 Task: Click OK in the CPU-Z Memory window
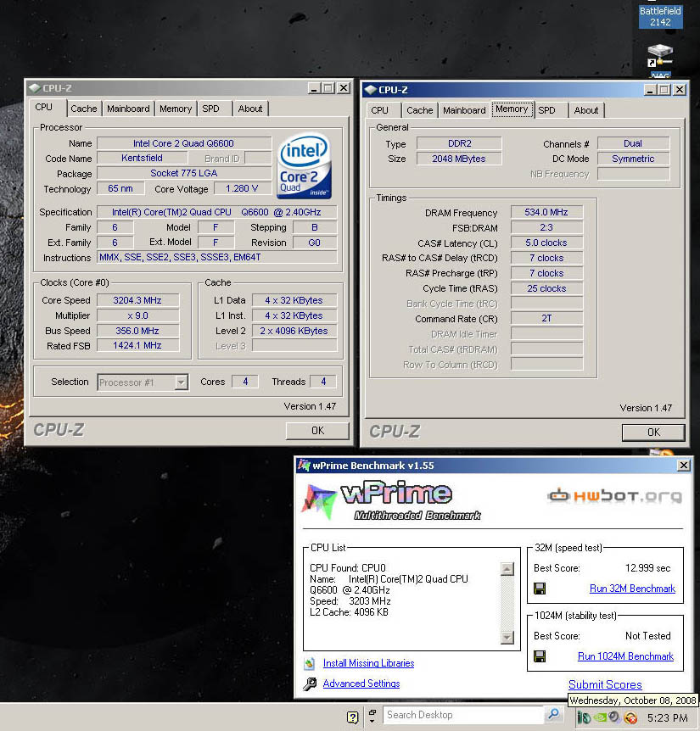[653, 432]
